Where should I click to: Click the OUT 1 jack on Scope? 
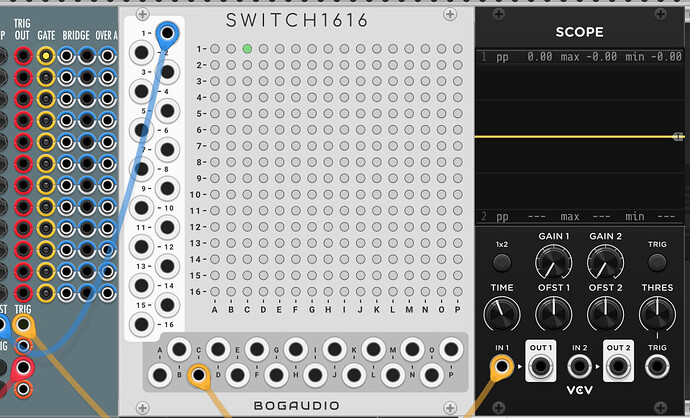541,367
